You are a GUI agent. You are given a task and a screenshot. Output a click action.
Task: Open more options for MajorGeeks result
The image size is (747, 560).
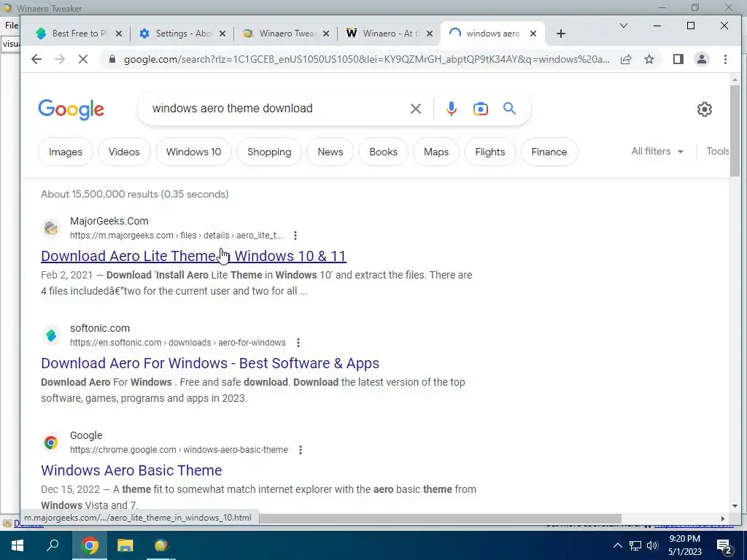pos(295,236)
